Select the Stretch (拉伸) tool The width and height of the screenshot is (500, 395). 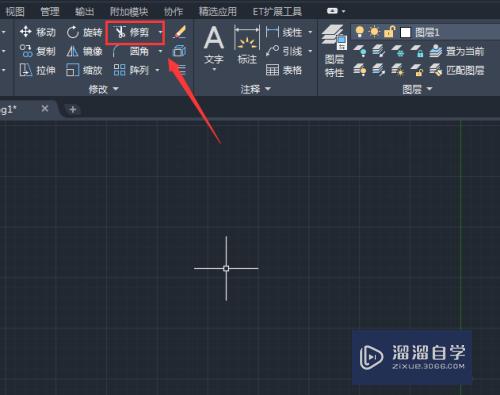pos(38,70)
